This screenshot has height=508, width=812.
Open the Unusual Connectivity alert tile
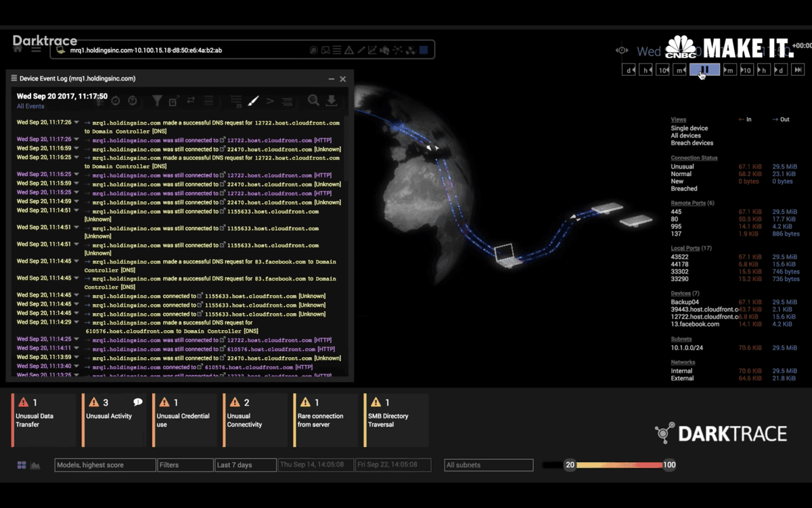coord(255,420)
